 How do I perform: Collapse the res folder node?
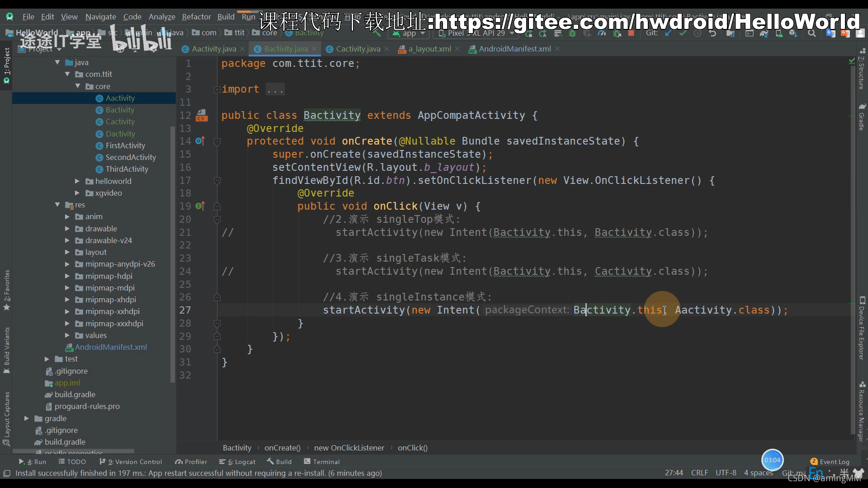[57, 205]
